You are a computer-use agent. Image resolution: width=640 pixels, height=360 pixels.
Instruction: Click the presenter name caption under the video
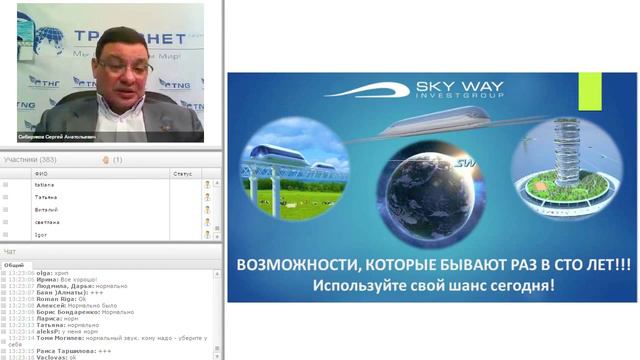click(57, 137)
